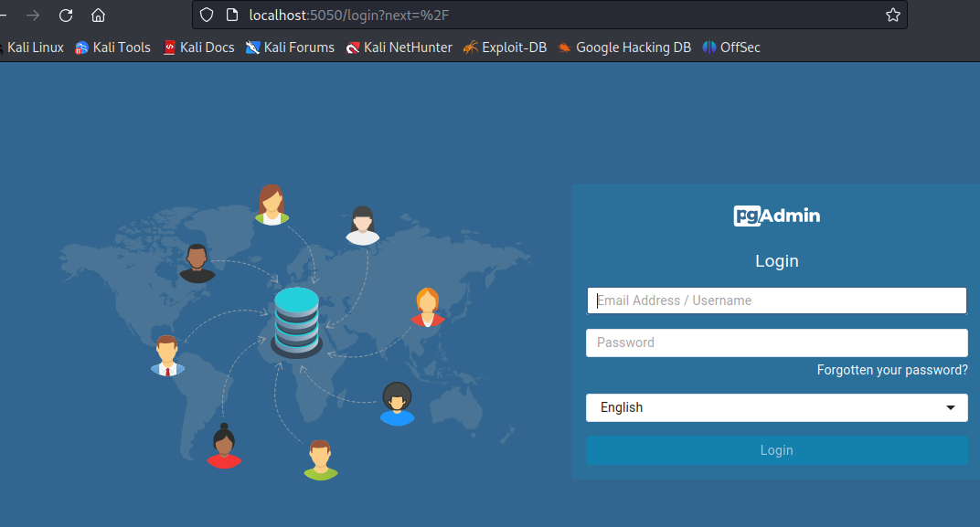Click the central database cylinder icon

(x=297, y=322)
